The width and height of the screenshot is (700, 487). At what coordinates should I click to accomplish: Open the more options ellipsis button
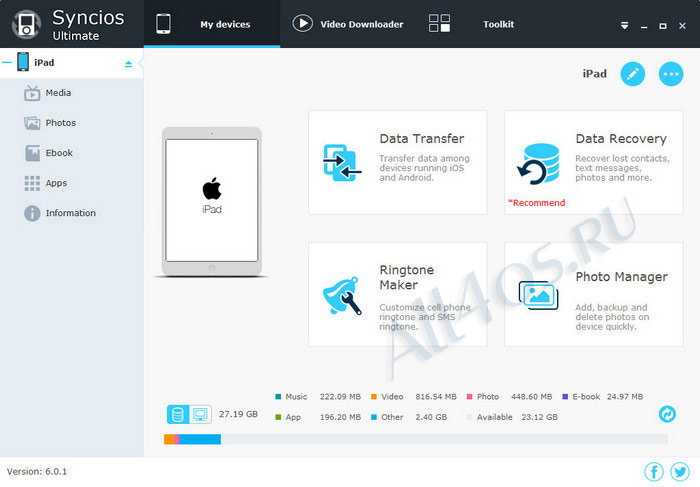pos(671,74)
